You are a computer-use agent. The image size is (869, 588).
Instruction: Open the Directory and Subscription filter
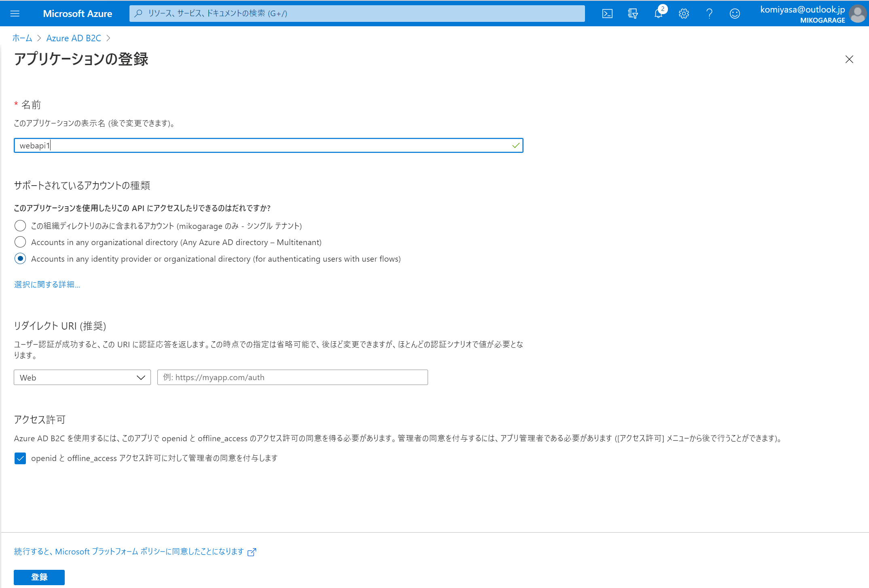tap(633, 13)
